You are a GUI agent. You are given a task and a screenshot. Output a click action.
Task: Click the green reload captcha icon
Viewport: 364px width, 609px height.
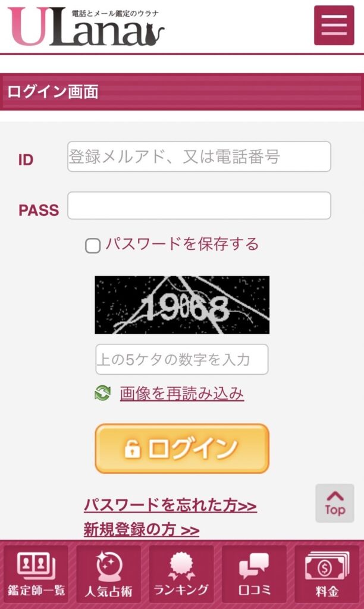tap(102, 393)
